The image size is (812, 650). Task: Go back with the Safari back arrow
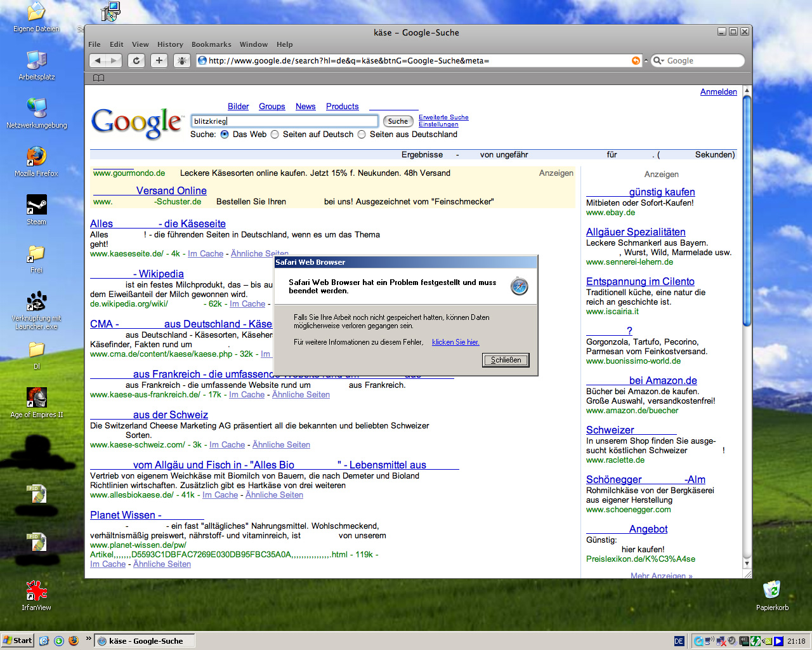pos(98,60)
